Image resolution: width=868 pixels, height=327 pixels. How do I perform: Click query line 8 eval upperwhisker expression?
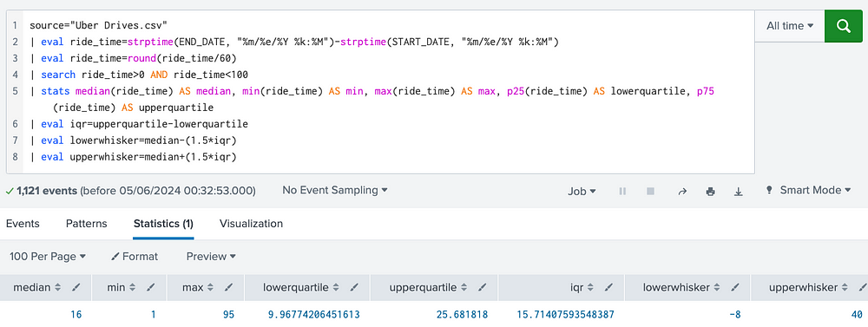click(x=133, y=157)
